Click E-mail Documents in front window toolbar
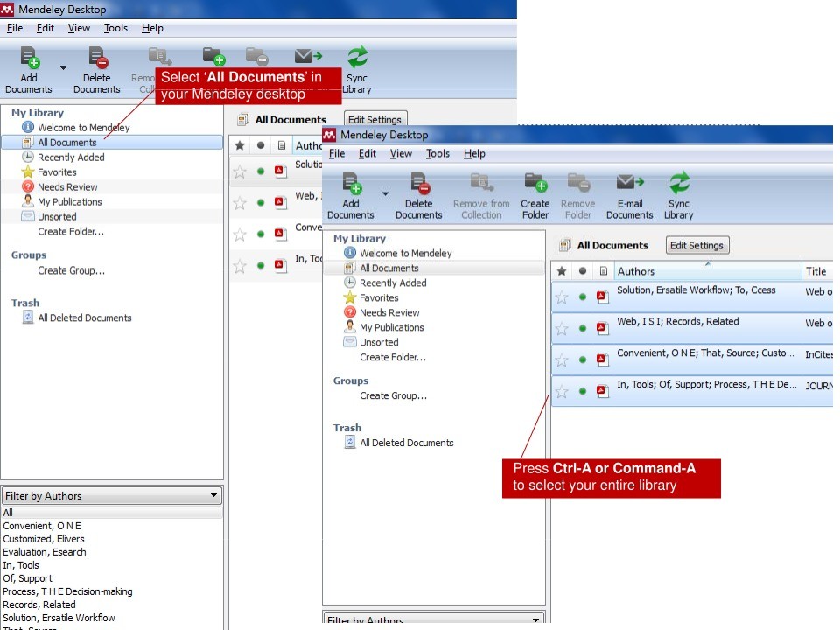 click(x=629, y=196)
